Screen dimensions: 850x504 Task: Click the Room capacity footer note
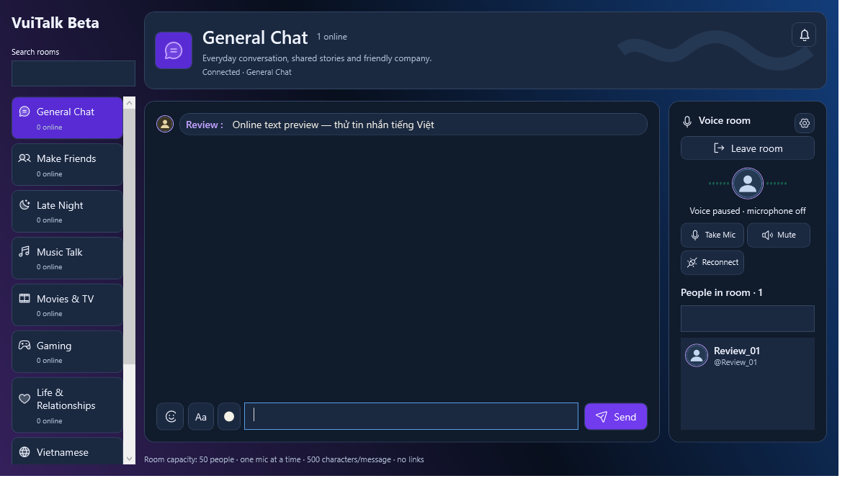click(284, 459)
